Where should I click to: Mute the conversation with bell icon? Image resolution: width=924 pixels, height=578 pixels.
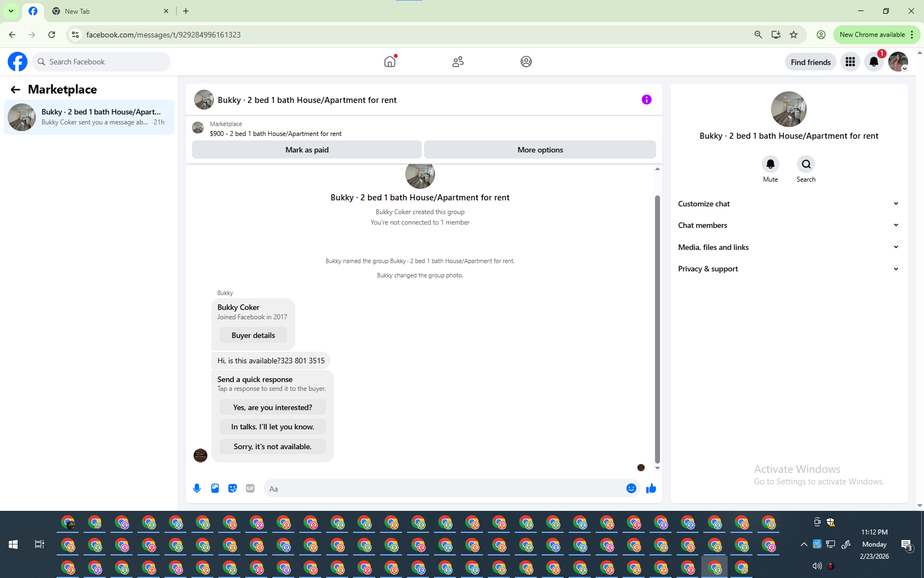coord(771,164)
